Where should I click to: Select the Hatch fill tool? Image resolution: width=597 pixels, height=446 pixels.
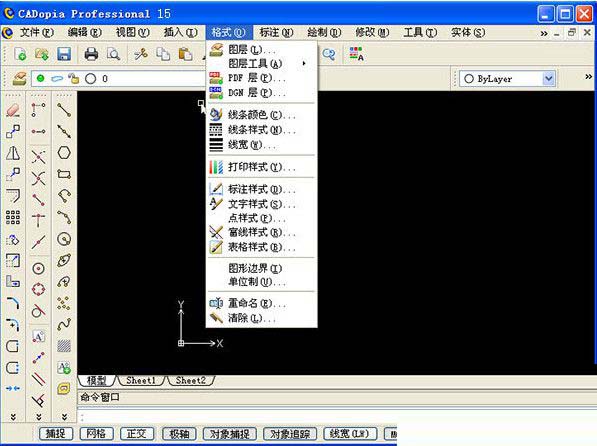64,346
